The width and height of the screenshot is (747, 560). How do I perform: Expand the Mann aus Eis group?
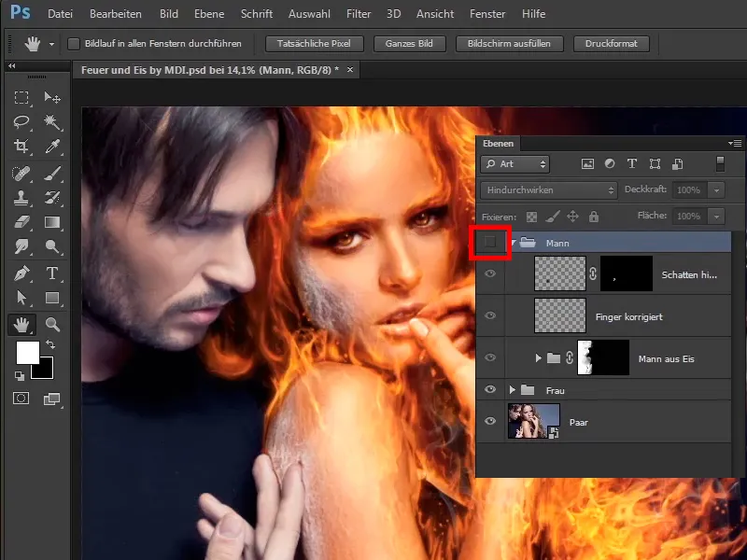(x=539, y=357)
